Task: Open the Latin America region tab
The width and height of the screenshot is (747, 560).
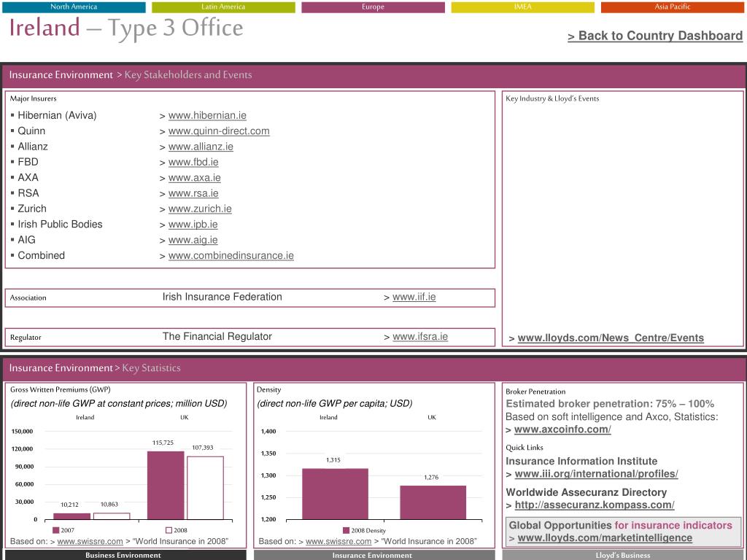Action: 223,7
